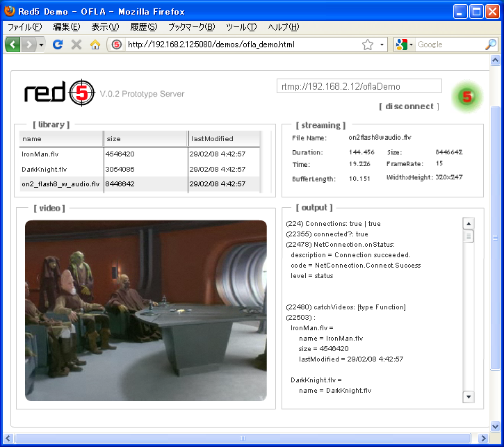Screen dimensions: 504x447
Task: Go to the home page icon
Action: point(95,44)
